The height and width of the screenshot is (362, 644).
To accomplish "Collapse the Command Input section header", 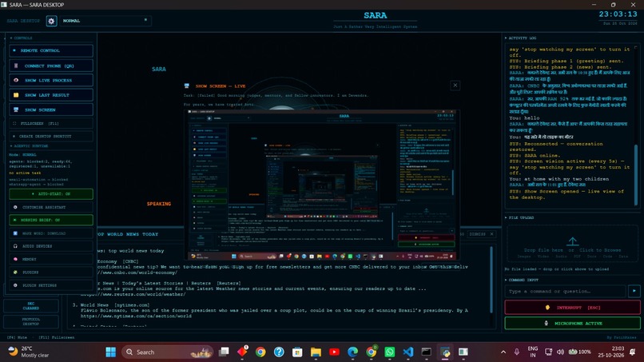I will (522, 280).
